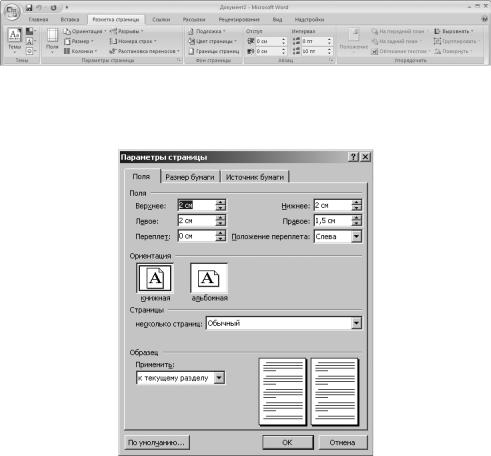
Task: Click the Повернуть (Rotate) ribbon button
Action: tap(453, 51)
